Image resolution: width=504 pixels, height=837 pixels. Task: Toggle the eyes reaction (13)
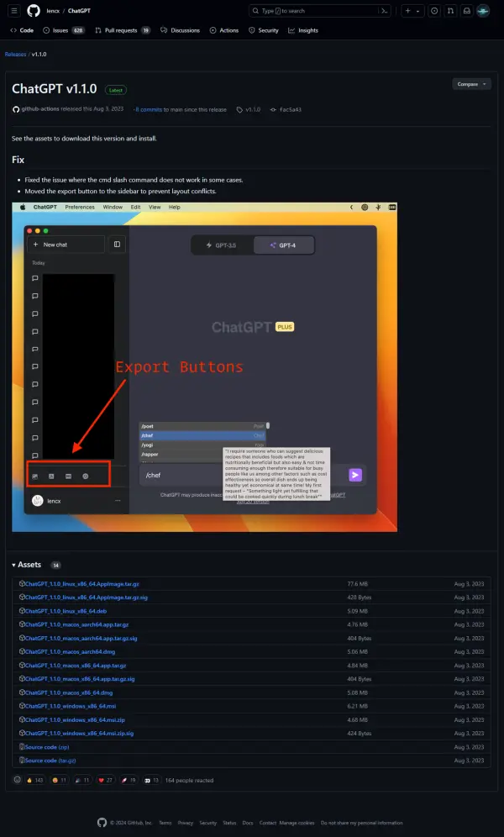pyautogui.click(x=151, y=781)
